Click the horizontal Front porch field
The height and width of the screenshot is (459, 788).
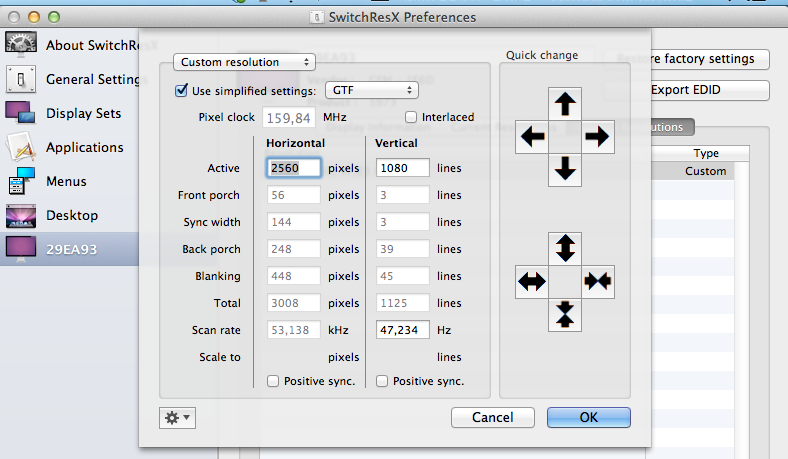pos(293,195)
